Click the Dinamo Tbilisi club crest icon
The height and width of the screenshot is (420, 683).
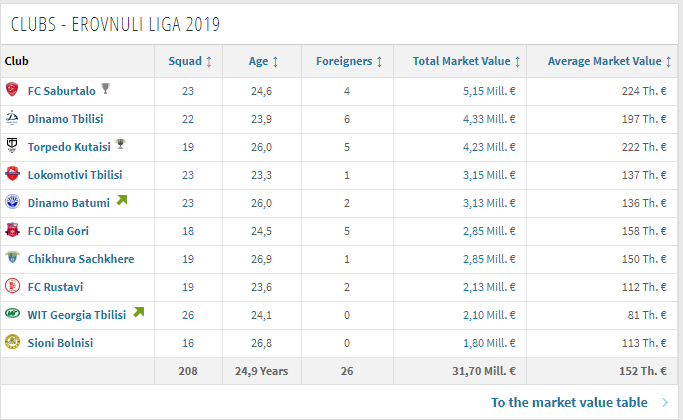tap(12, 119)
